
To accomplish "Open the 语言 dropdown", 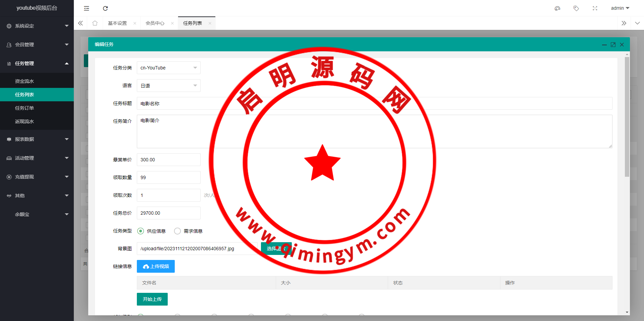I will (168, 86).
